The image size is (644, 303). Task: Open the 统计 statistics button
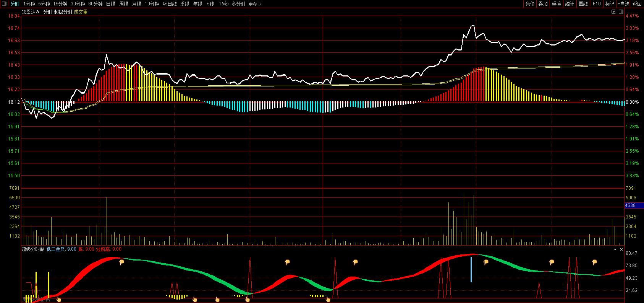(570, 4)
